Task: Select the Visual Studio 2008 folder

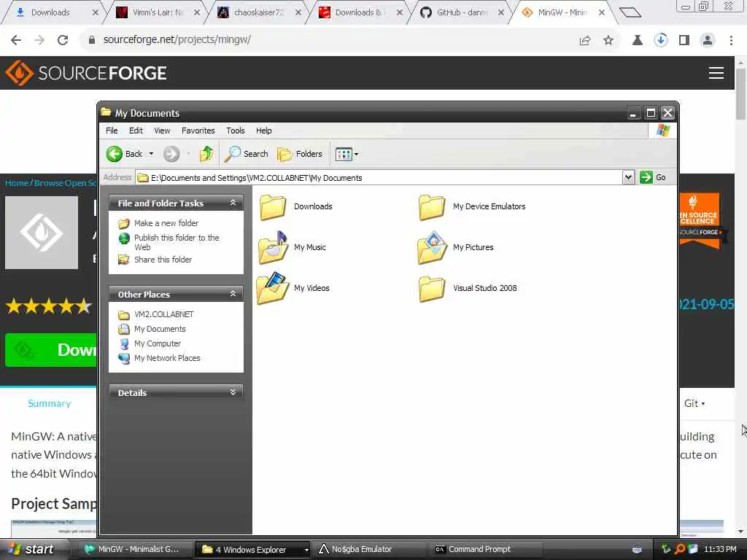Action: pos(468,288)
